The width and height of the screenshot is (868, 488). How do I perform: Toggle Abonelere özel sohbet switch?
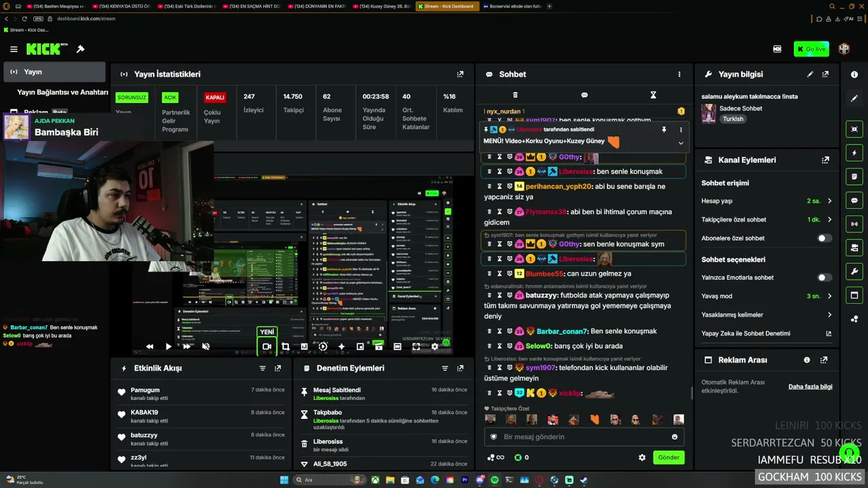[x=825, y=239]
